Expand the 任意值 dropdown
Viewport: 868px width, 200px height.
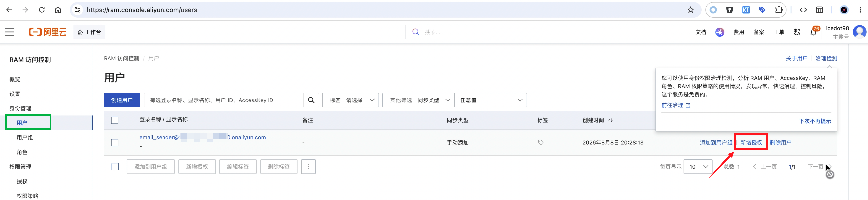click(490, 100)
